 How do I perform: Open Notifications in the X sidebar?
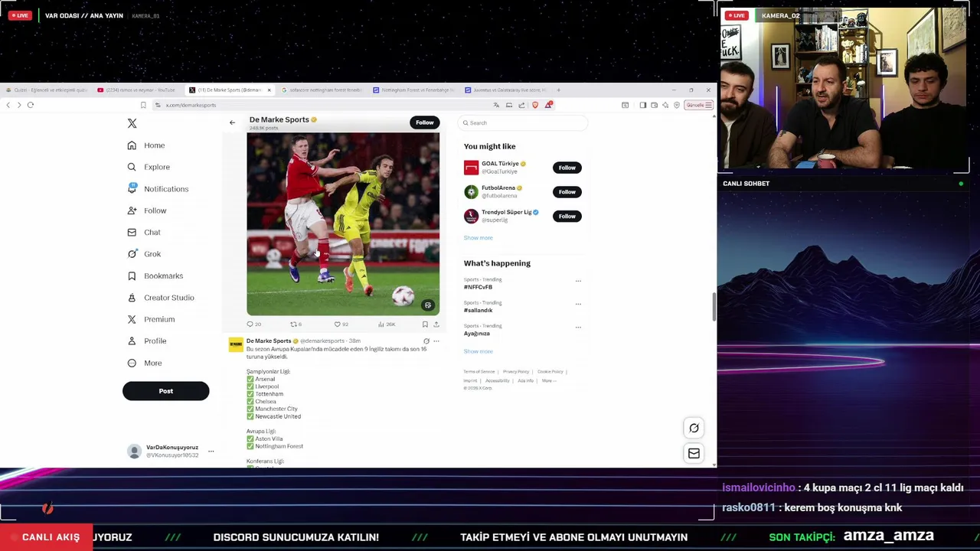tap(158, 189)
